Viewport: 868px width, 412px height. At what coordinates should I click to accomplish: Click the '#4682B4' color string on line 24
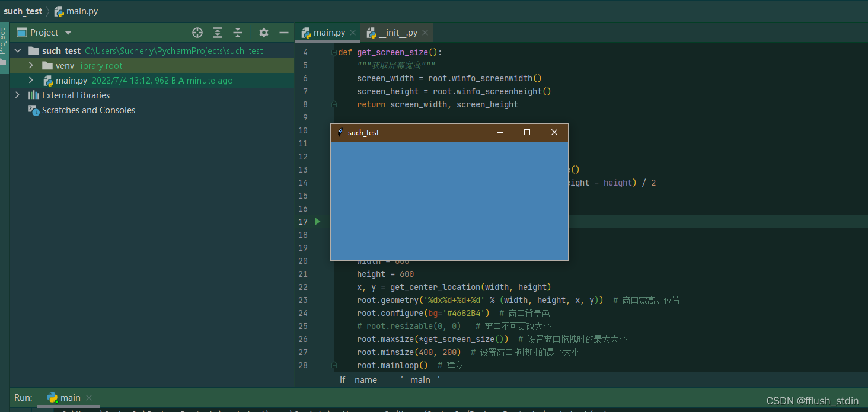pos(464,313)
